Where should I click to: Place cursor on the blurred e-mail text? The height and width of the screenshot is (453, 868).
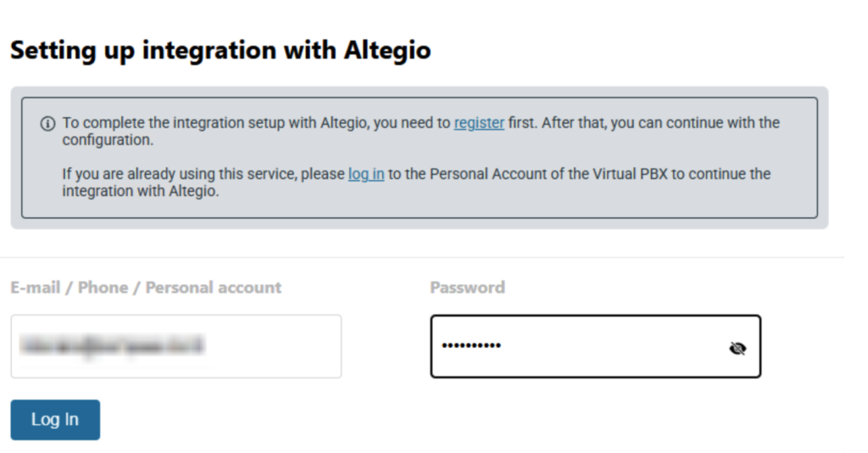pyautogui.click(x=114, y=346)
